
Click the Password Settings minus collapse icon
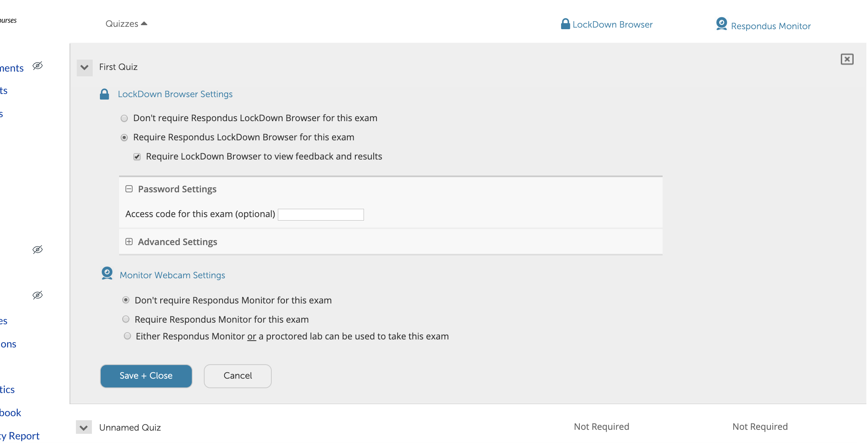tap(129, 189)
